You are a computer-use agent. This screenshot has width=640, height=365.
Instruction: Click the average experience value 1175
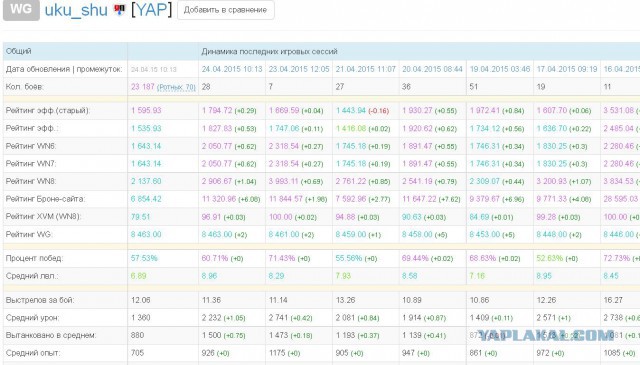(277, 353)
